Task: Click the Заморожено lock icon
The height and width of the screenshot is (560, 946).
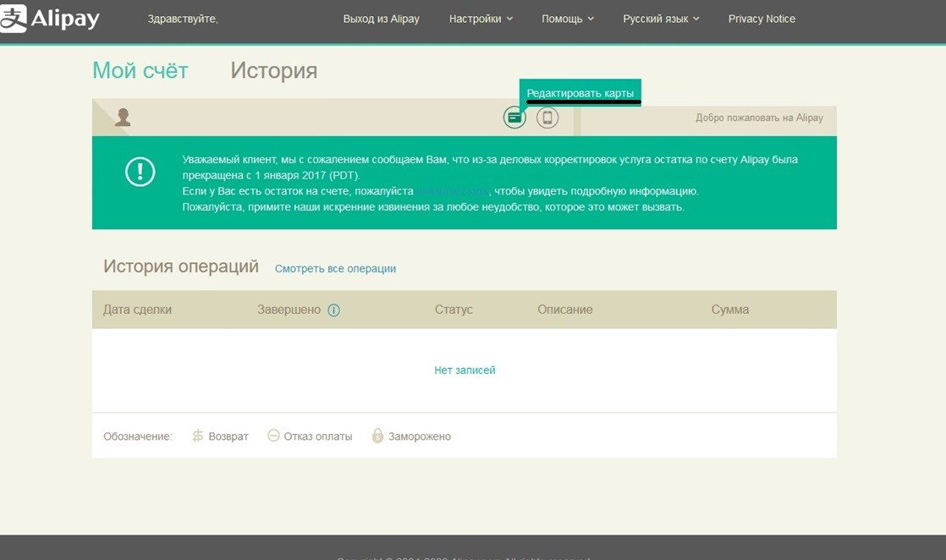Action: click(x=377, y=436)
